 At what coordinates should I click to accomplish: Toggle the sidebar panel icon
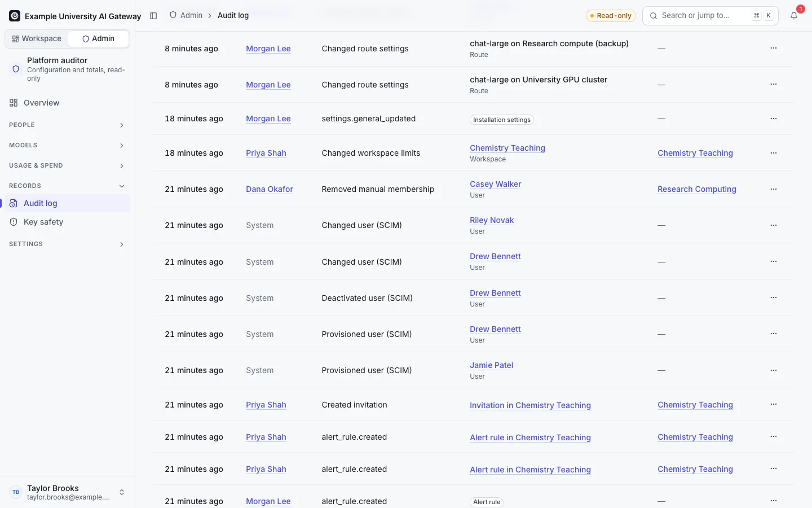[x=153, y=16]
